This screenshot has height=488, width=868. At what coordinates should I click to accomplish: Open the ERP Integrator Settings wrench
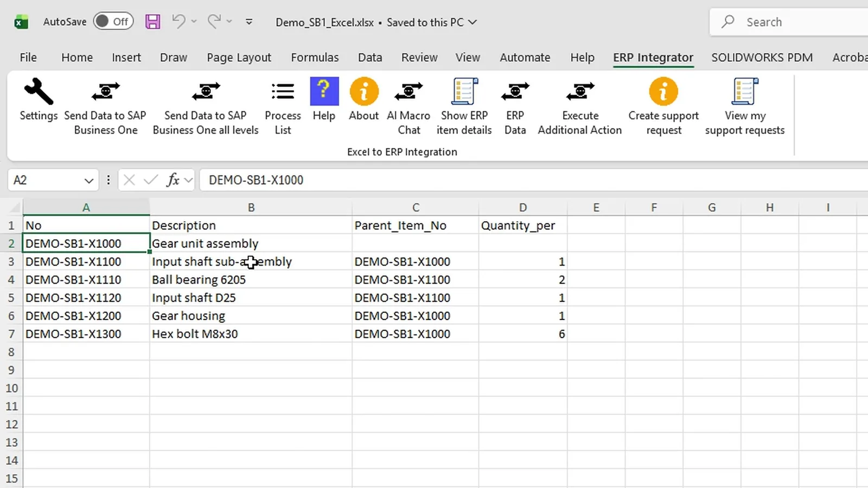[39, 100]
